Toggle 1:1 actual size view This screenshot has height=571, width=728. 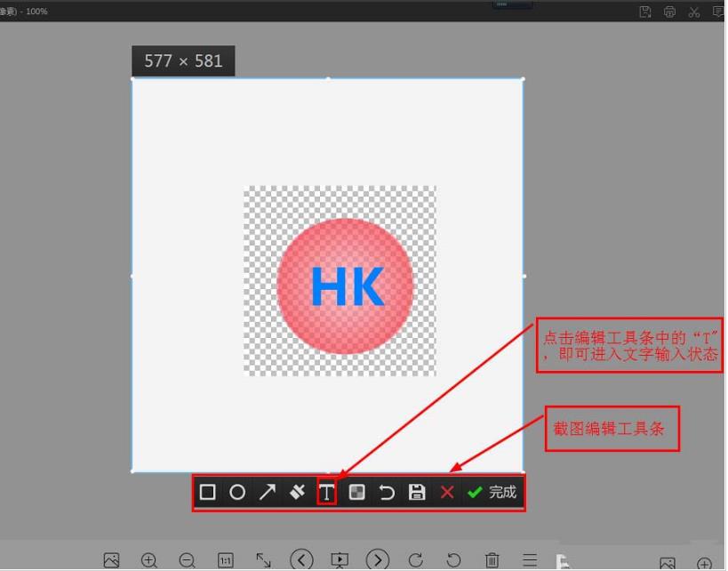[x=225, y=559]
